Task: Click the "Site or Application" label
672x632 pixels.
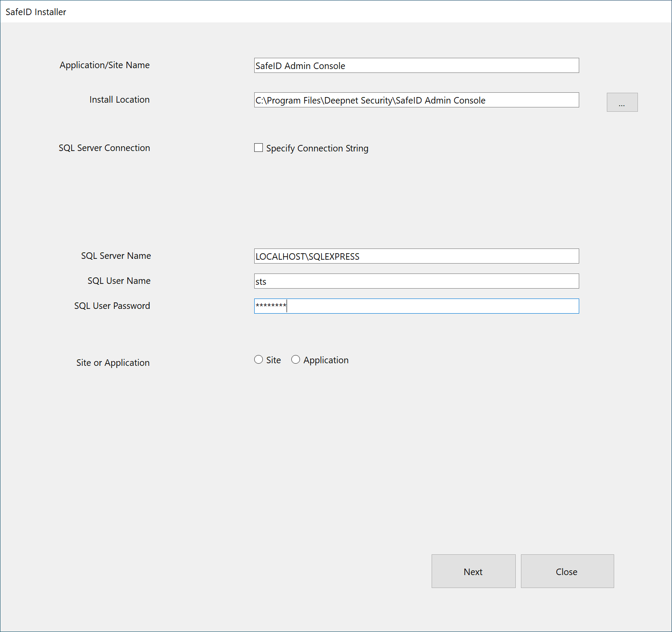Action: pos(113,363)
